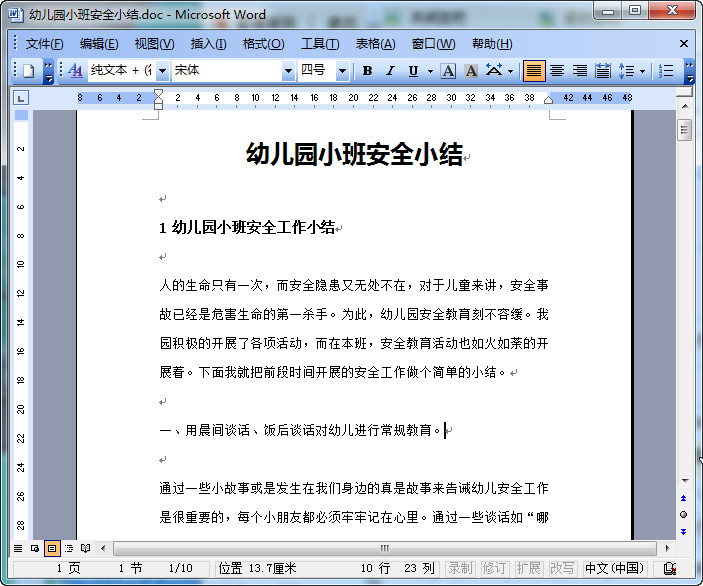Click the split box above scrollbar
The height and width of the screenshot is (586, 703).
(x=685, y=92)
